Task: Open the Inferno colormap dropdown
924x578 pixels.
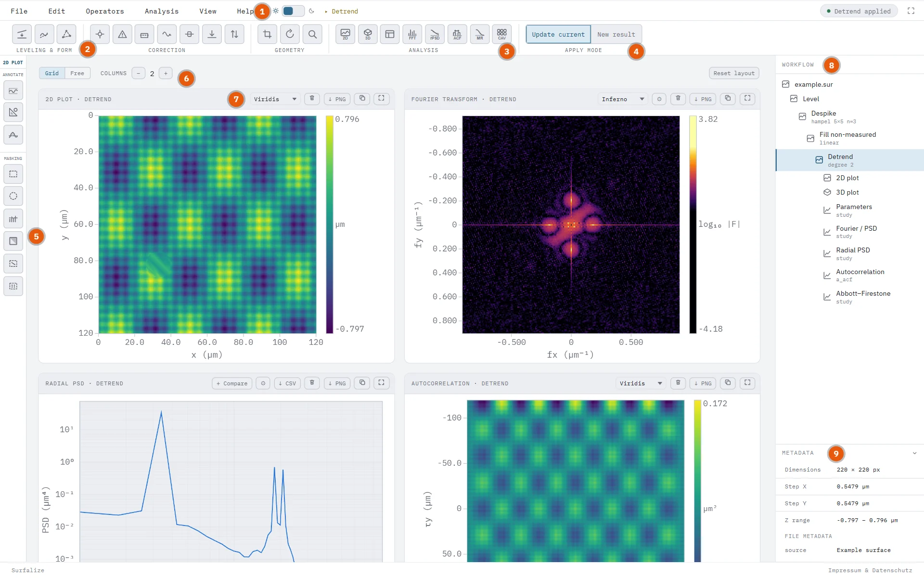Action: [x=623, y=99]
